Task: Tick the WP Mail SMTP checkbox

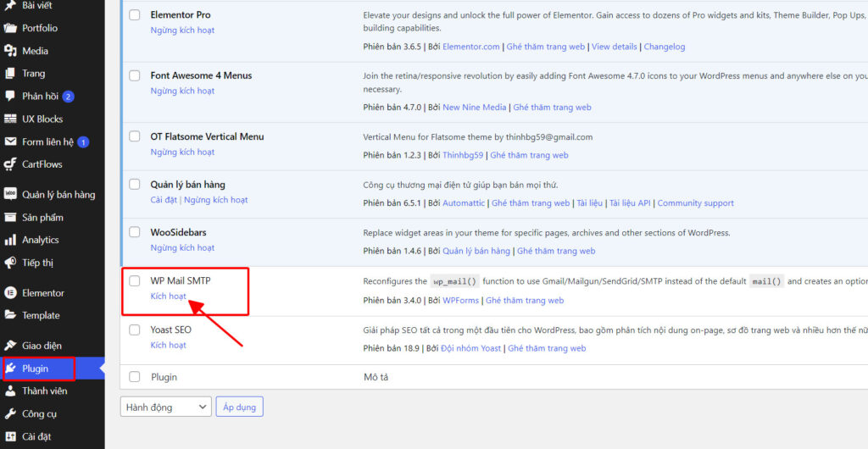Action: tap(135, 281)
